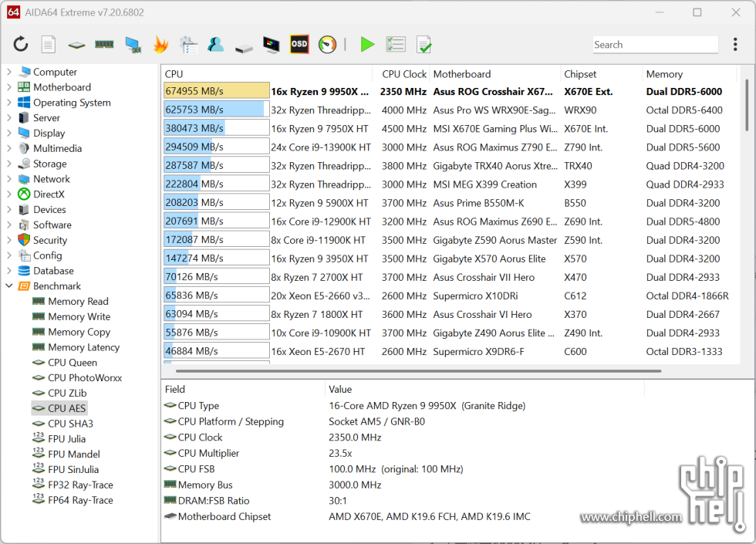The width and height of the screenshot is (756, 544).
Task: Open the CPU Queen benchmark
Action: pyautogui.click(x=73, y=362)
